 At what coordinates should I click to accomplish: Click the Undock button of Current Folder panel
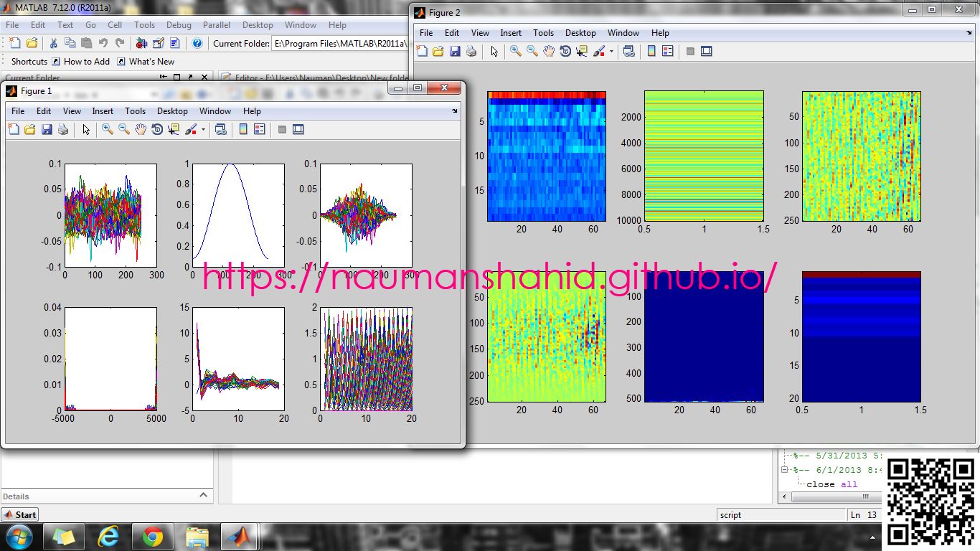coord(190,77)
